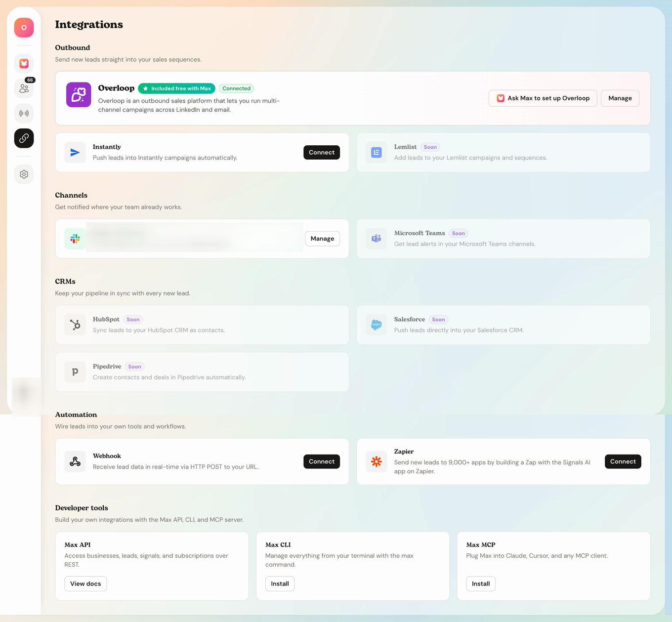Click the Soon badge next to Lemlist
Screen dimensions: 672x622
coord(430,147)
